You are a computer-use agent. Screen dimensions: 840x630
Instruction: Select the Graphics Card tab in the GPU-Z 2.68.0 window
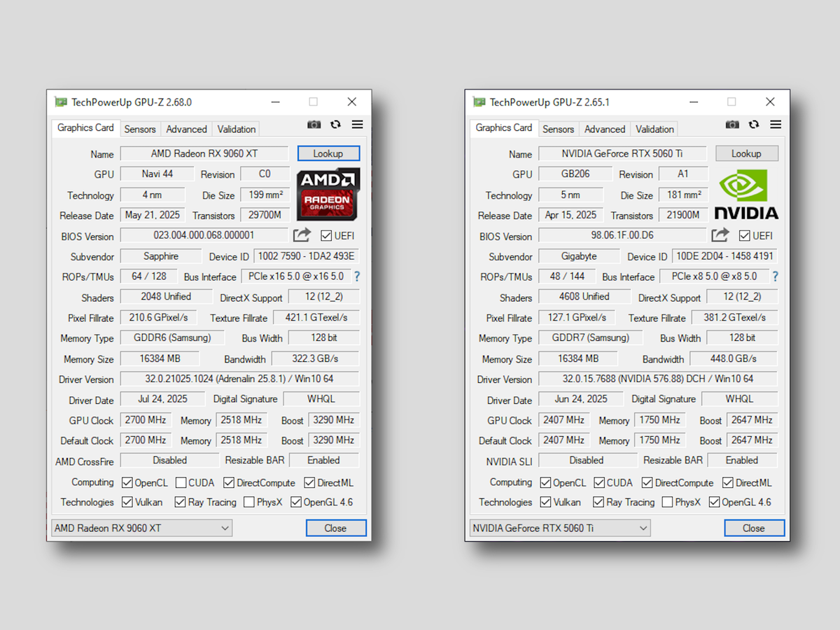tap(85, 128)
